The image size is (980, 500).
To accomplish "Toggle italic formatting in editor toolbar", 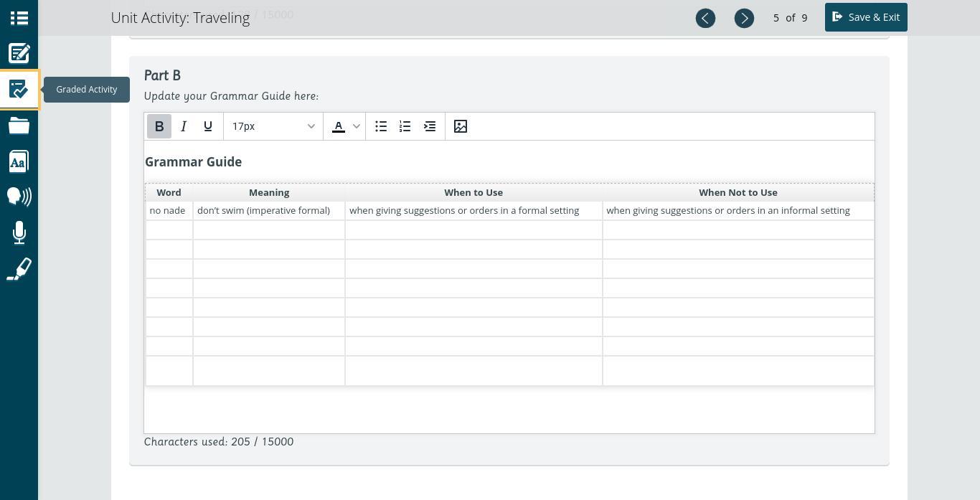I will tap(184, 126).
